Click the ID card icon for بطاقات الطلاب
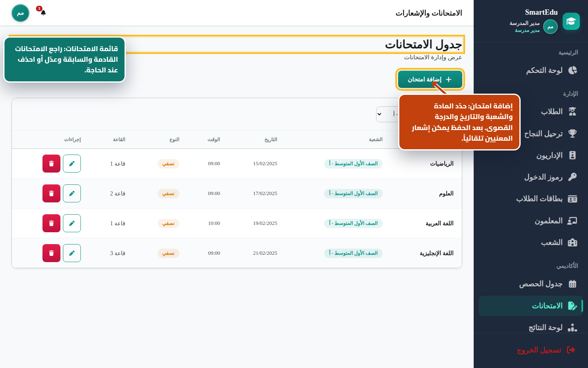 (x=572, y=199)
